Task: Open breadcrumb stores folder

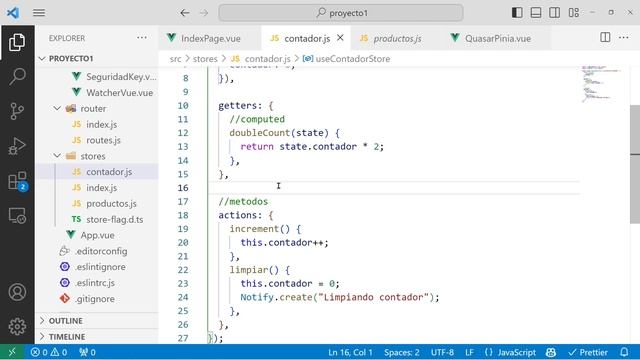Action: (x=205, y=59)
